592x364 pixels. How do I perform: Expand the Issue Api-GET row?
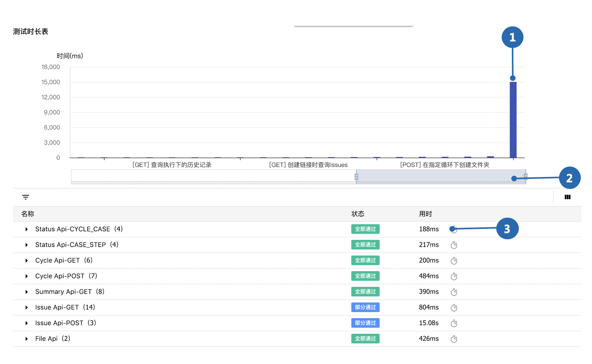[x=26, y=307]
